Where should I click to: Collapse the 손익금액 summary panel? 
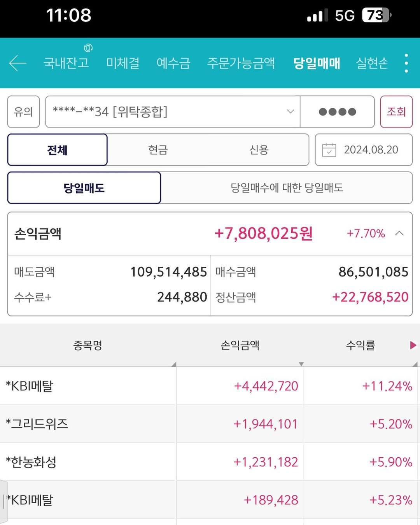tap(399, 233)
